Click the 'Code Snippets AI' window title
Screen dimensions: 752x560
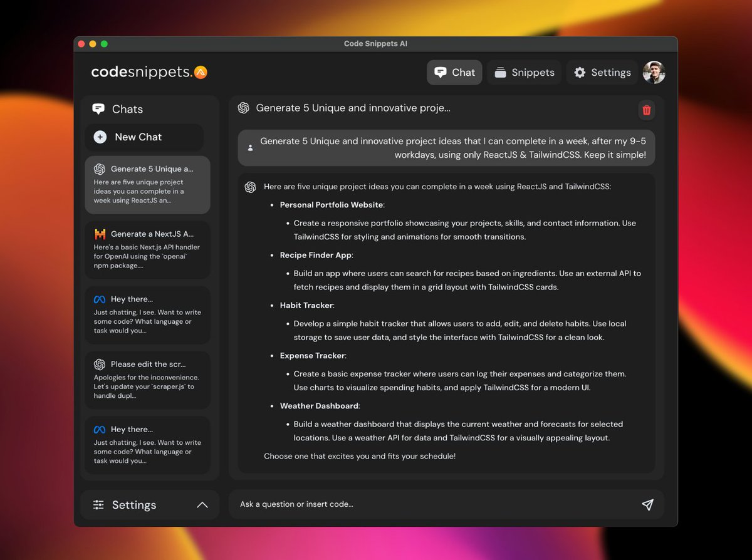tap(375, 44)
